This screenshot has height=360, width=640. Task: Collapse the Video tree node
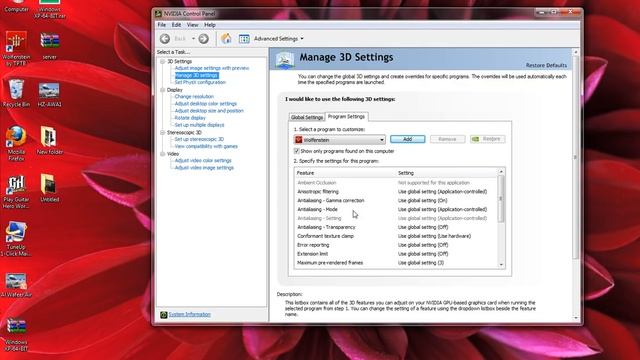pos(162,154)
